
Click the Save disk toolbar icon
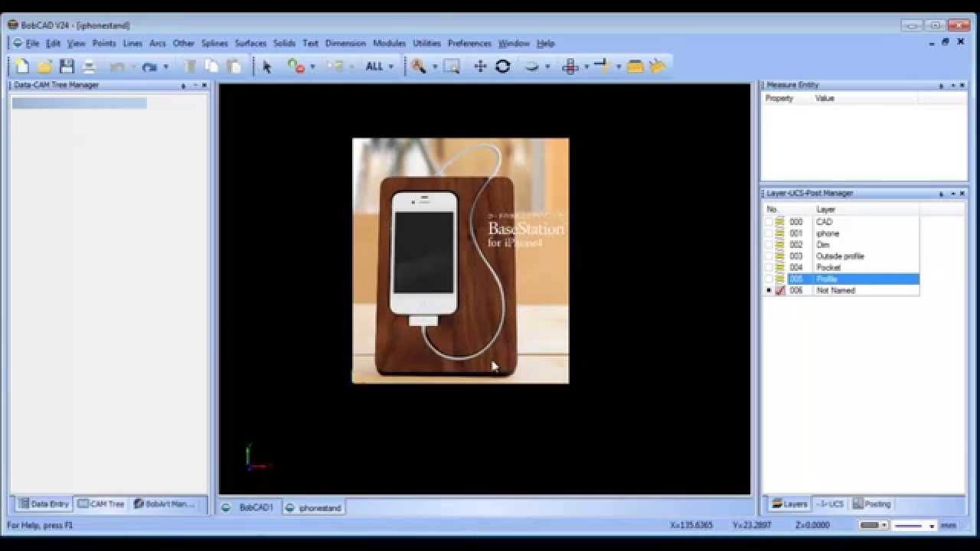click(67, 67)
